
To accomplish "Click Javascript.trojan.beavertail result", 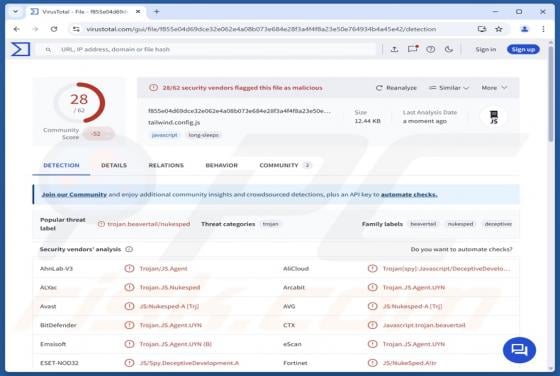I will [x=424, y=325].
